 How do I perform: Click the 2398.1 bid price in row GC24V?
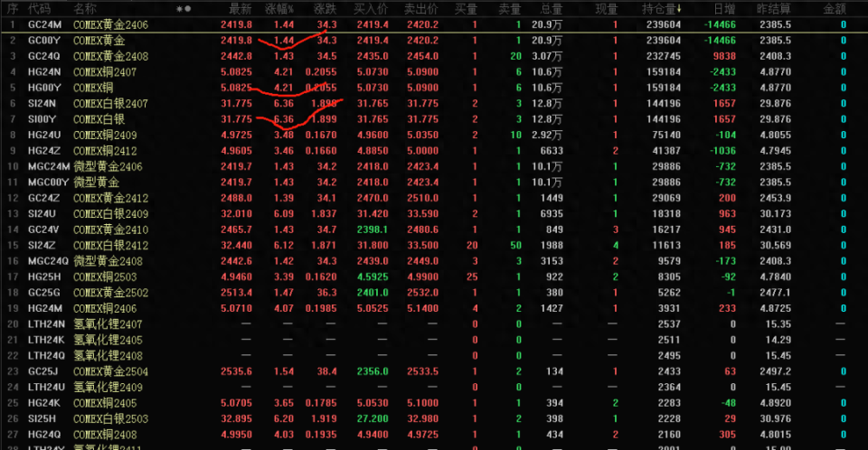tap(373, 230)
